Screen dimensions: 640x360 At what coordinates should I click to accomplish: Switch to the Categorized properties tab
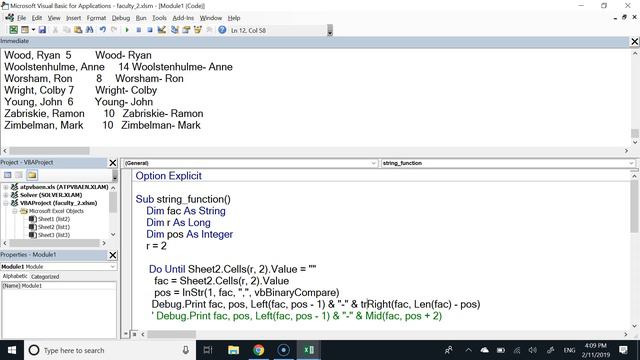pyautogui.click(x=45, y=276)
